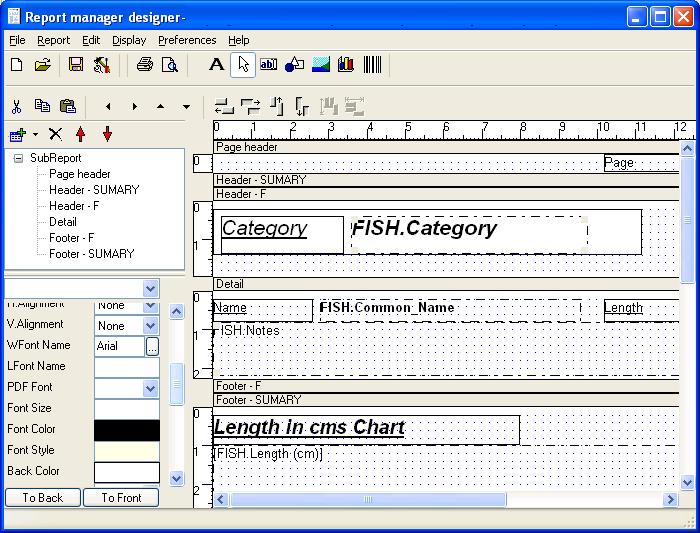700x533 pixels.
Task: Expand the PDF Font dropdown
Action: click(150, 388)
